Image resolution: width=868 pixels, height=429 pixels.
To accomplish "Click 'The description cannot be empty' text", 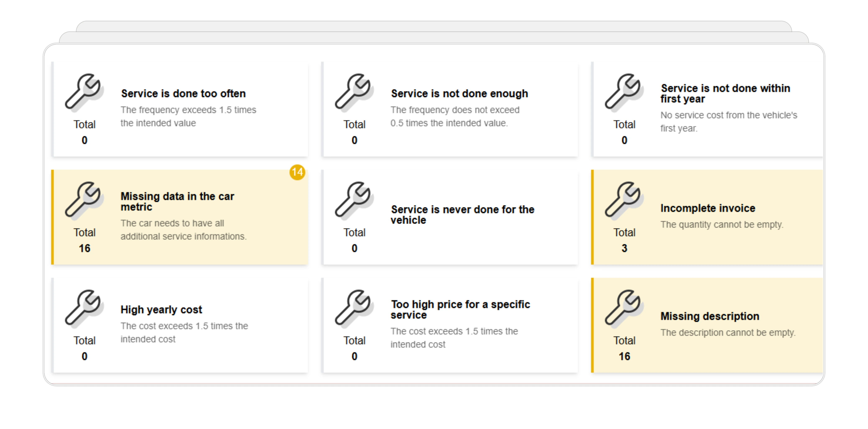I will (x=728, y=333).
